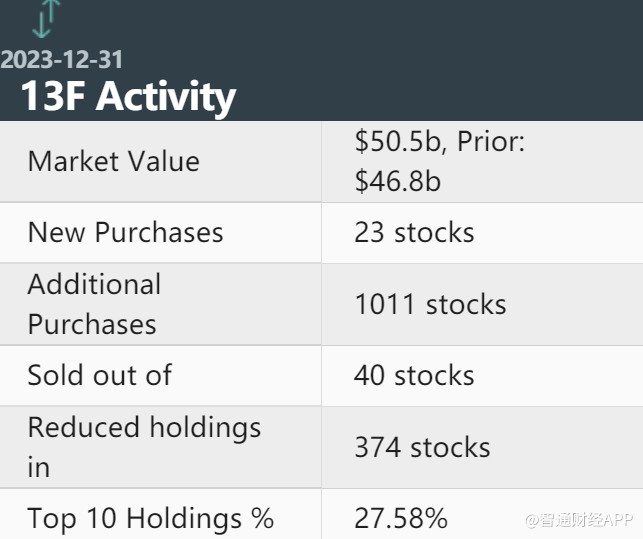Open the Sold out of label
The height and width of the screenshot is (539, 643).
99,375
